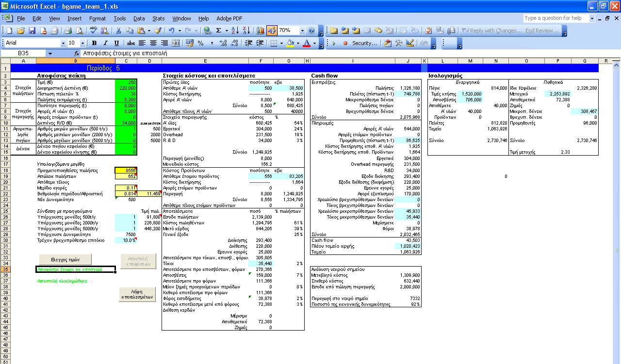Viewport: 621px width, 364px height.
Task: Open the Adobe PDF menu
Action: click(x=229, y=18)
